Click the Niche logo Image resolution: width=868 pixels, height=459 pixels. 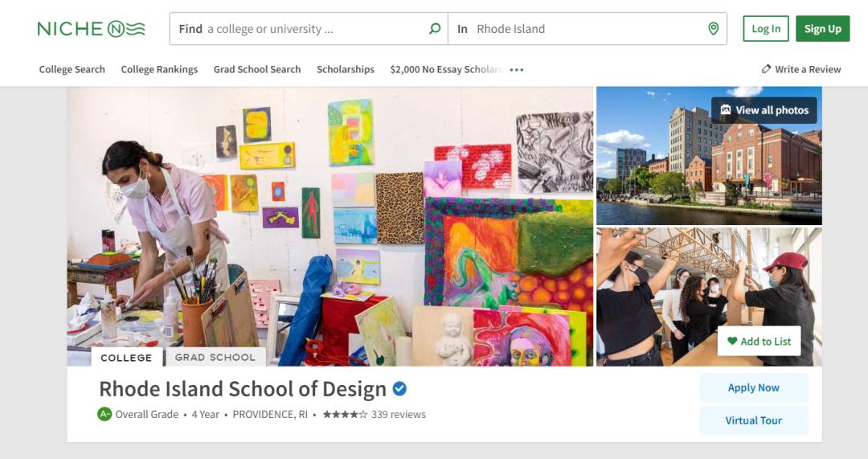tap(91, 29)
